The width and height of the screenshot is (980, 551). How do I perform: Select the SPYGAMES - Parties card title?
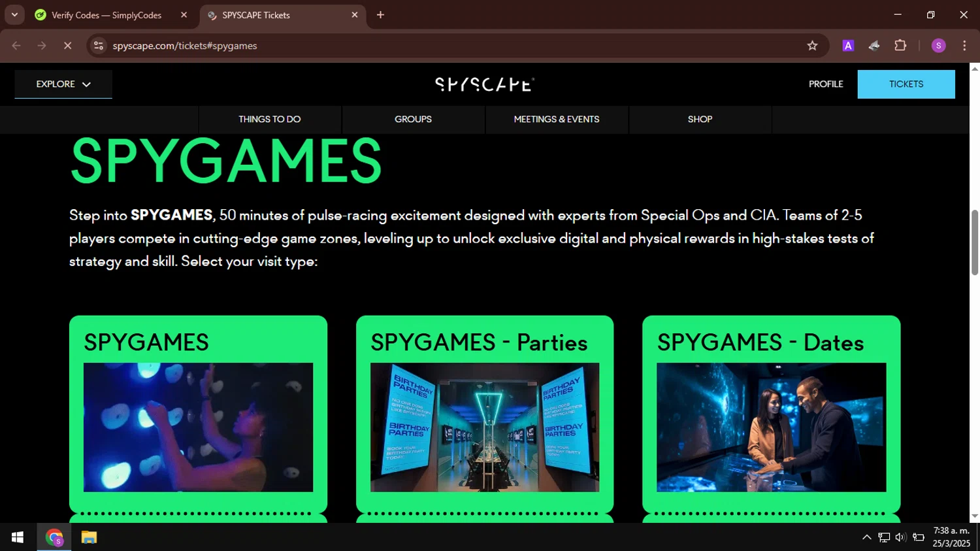click(x=479, y=342)
